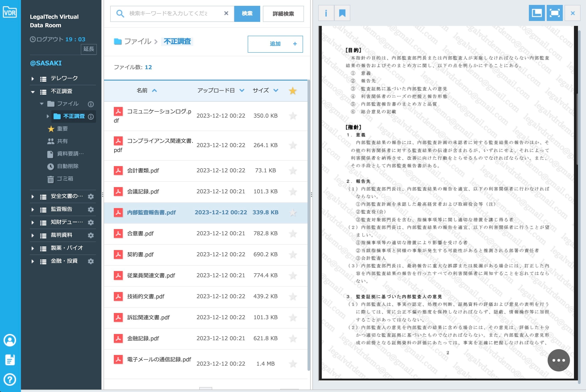Open the three-dot floating action menu

point(558,360)
